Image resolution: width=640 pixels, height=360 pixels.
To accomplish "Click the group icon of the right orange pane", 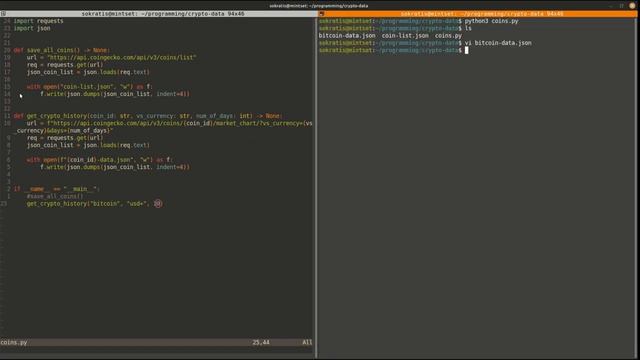I will (x=322, y=14).
